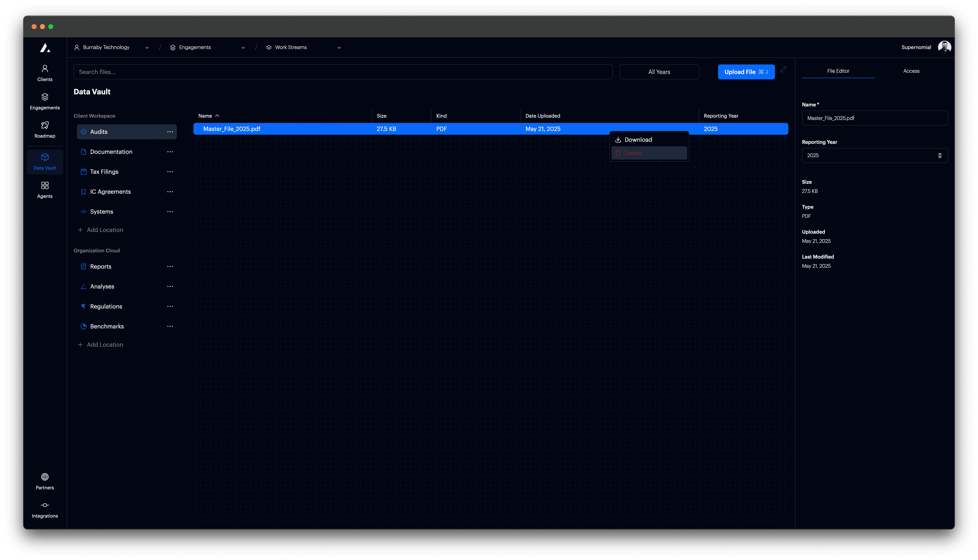Open the Clients section in sidebar
Image resolution: width=978 pixels, height=560 pixels.
45,73
